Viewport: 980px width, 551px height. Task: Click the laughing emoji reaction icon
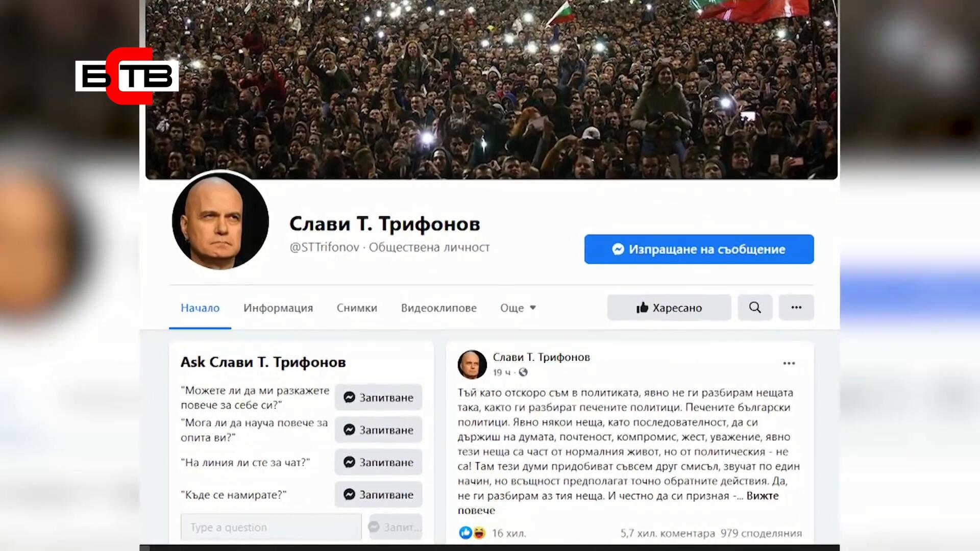[479, 533]
